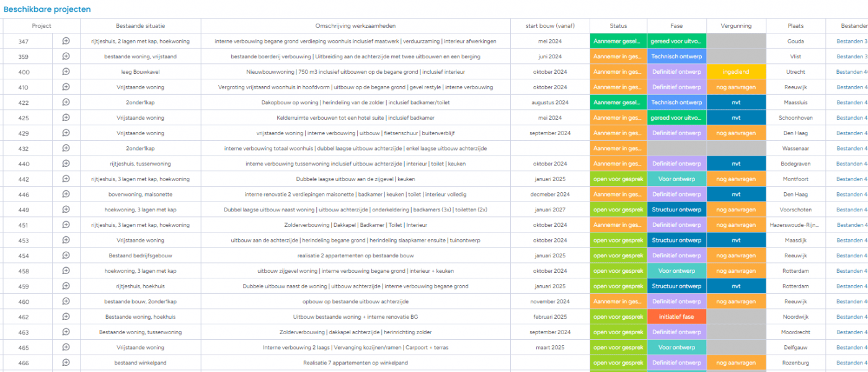The image size is (868, 372).
Task: Click 'bestaand winkelpand' cell
Action: pos(141,363)
